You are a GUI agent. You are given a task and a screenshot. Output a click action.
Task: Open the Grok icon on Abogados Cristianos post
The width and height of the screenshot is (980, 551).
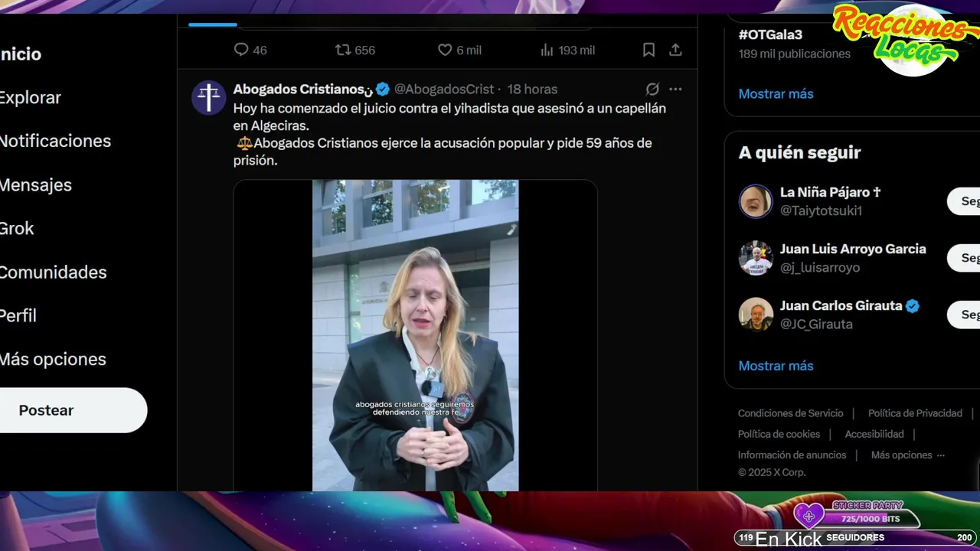[x=652, y=89]
